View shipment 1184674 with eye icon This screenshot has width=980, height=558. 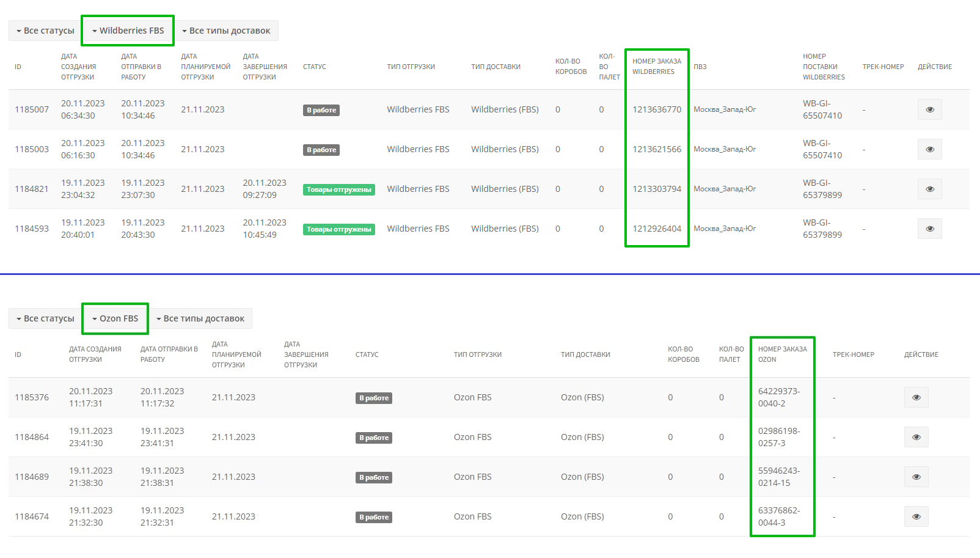tap(916, 516)
